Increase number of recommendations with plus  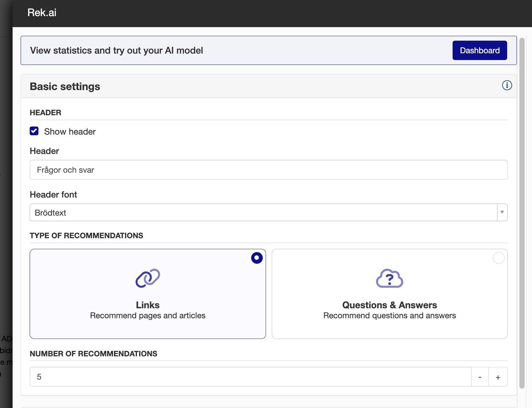click(x=498, y=377)
